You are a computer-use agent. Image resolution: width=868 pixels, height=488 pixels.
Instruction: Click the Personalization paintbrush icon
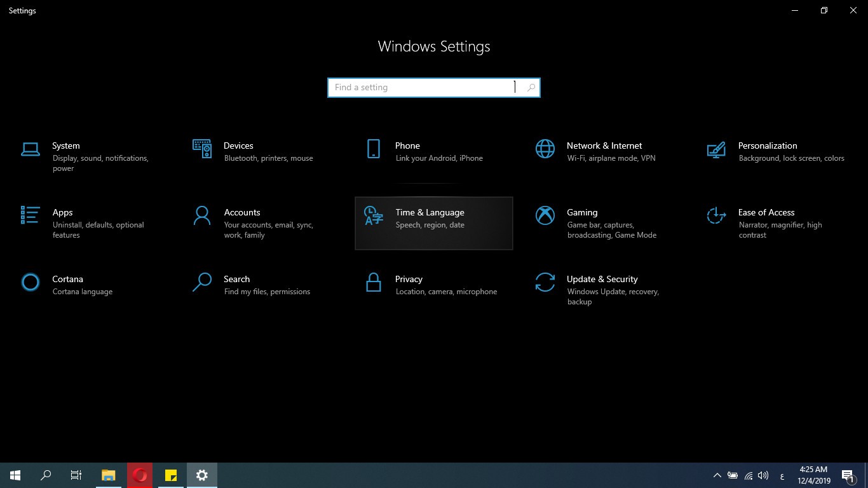tap(717, 150)
